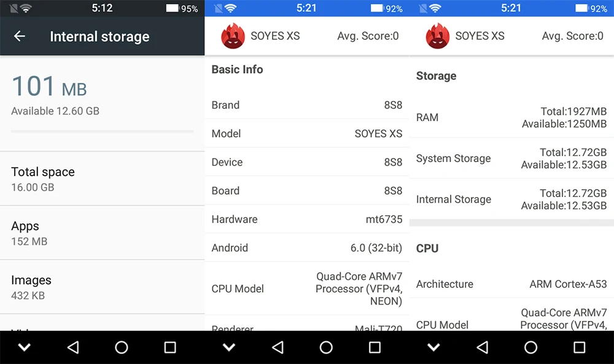
Task: Tap Wi-Fi icon in left screen status bar
Action: 26,8
